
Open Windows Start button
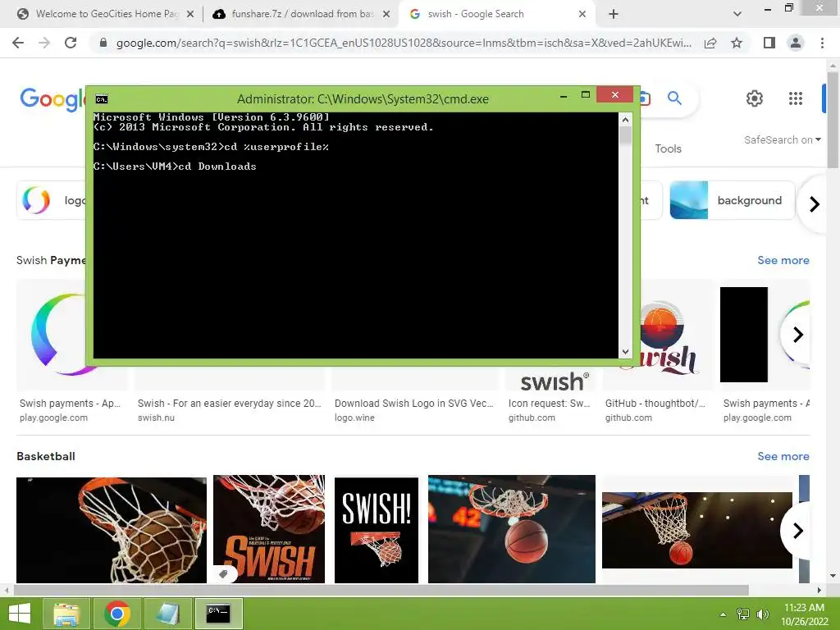(x=20, y=614)
